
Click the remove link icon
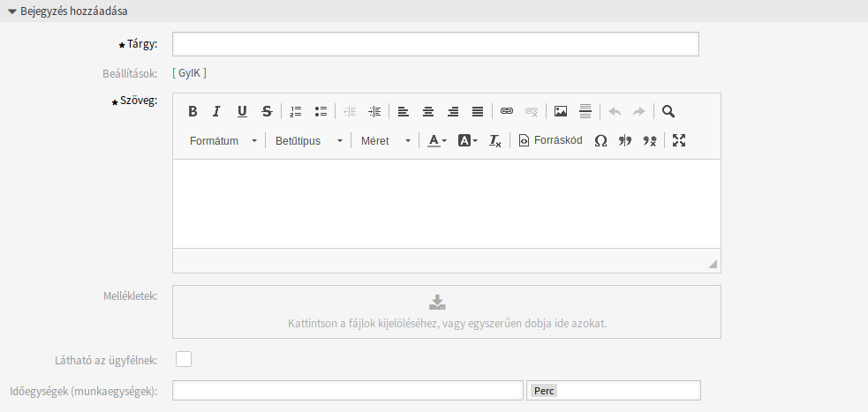click(x=532, y=111)
